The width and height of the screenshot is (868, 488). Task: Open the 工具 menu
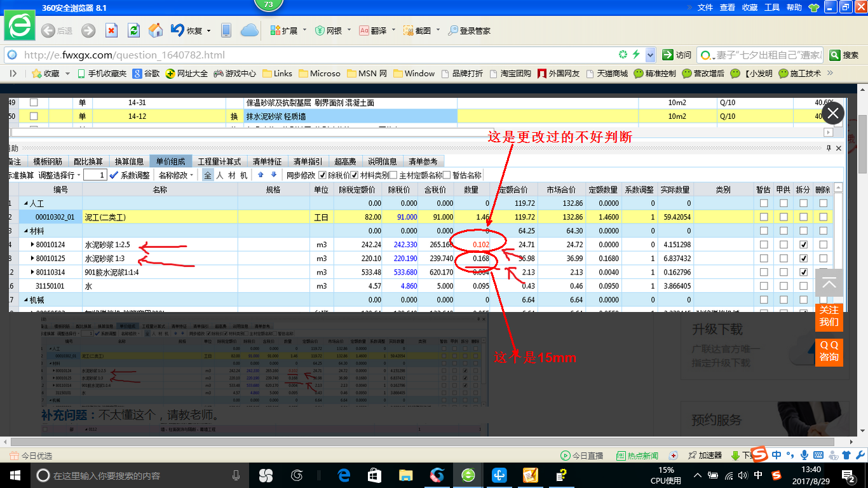tap(772, 8)
